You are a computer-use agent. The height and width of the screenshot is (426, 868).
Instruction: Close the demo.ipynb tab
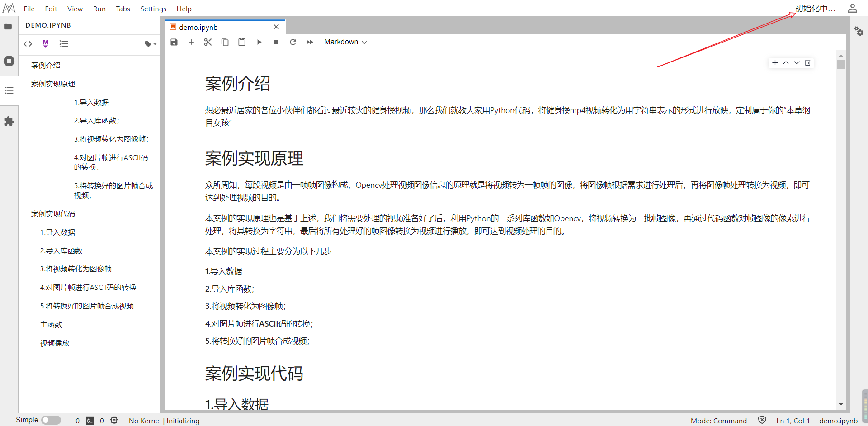click(x=276, y=27)
